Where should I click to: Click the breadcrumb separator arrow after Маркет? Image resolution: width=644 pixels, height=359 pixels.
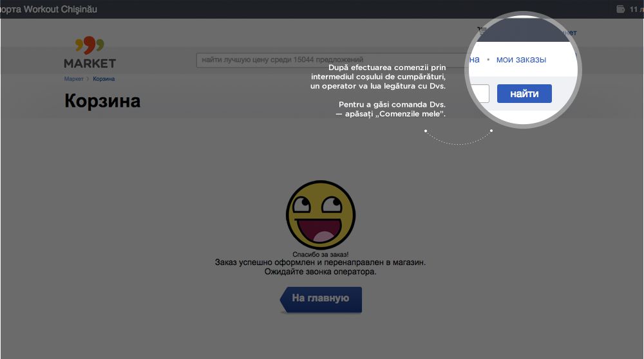pos(88,79)
